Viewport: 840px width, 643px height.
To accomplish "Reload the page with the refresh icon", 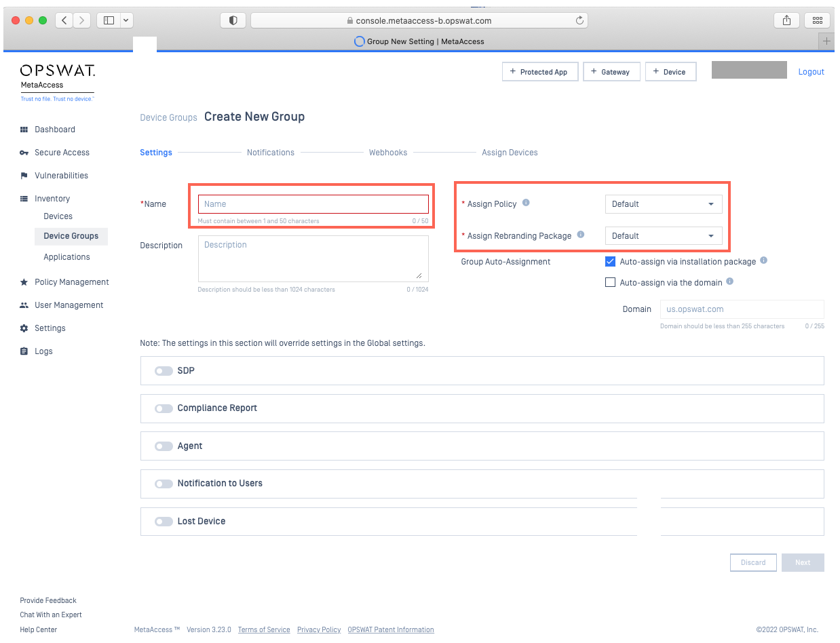I will [579, 20].
